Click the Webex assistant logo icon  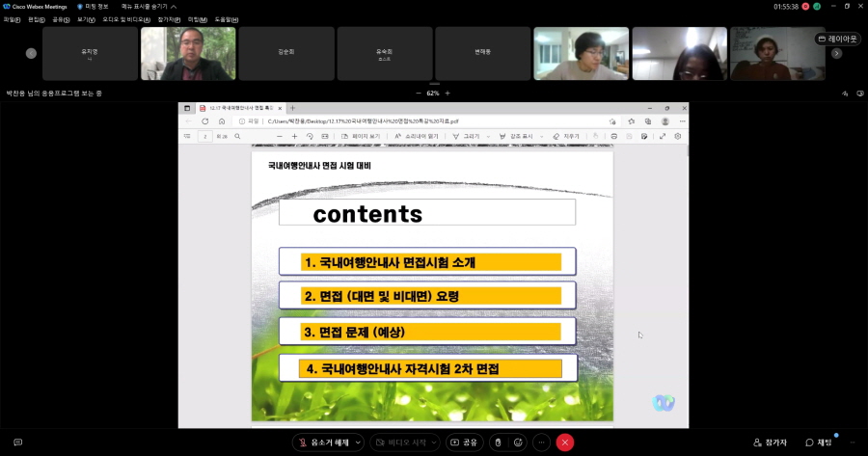click(664, 403)
